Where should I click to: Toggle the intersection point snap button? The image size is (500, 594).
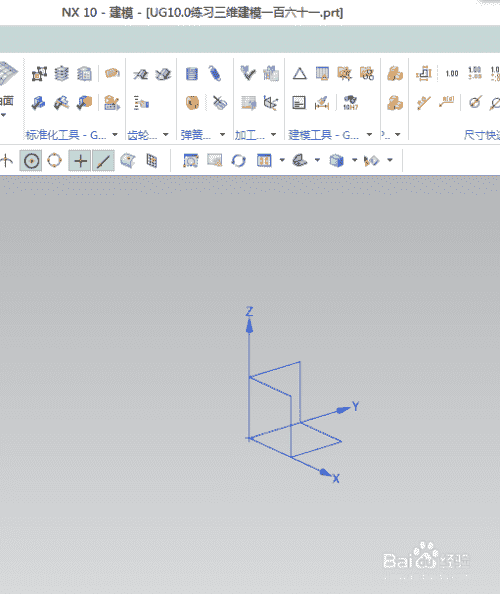tap(80, 161)
